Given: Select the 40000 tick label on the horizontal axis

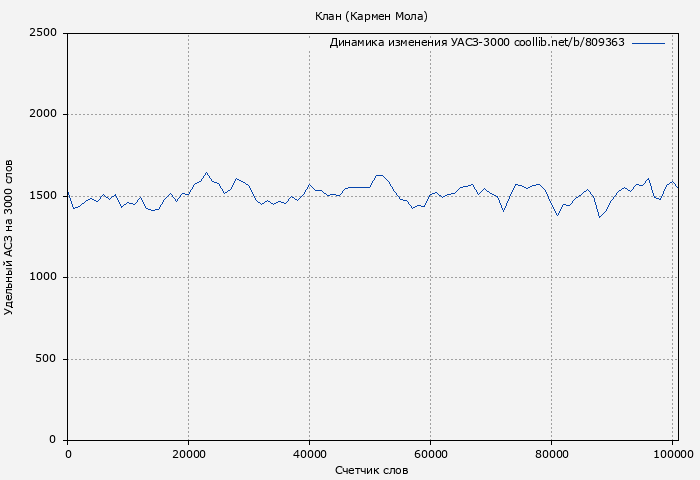Looking at the screenshot, I should 309,454.
